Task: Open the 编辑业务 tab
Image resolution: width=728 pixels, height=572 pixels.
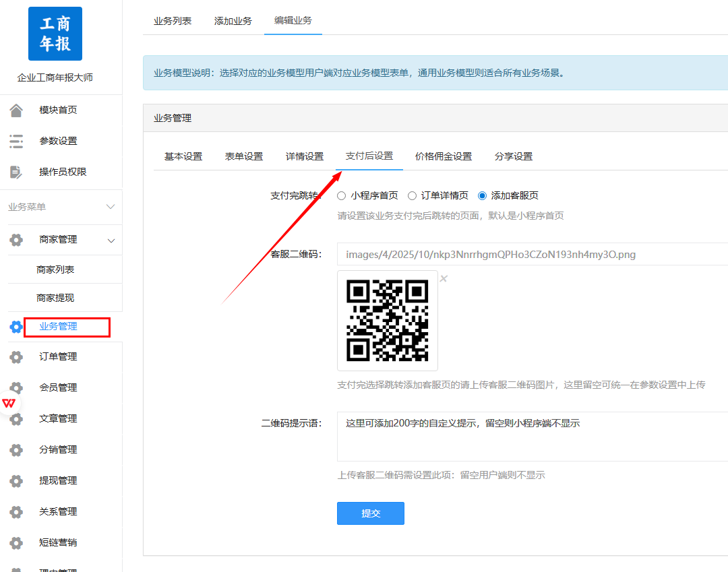Action: 293,20
